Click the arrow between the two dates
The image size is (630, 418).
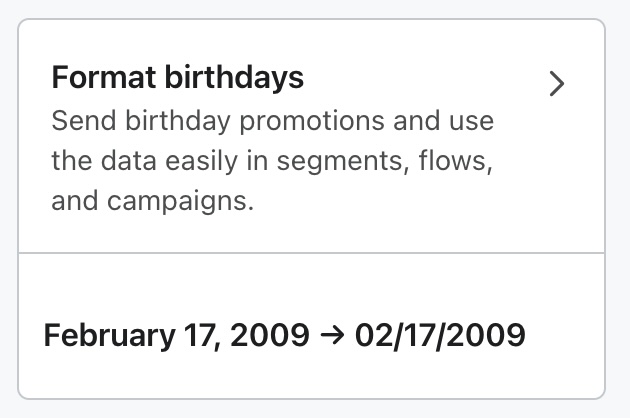[333, 335]
